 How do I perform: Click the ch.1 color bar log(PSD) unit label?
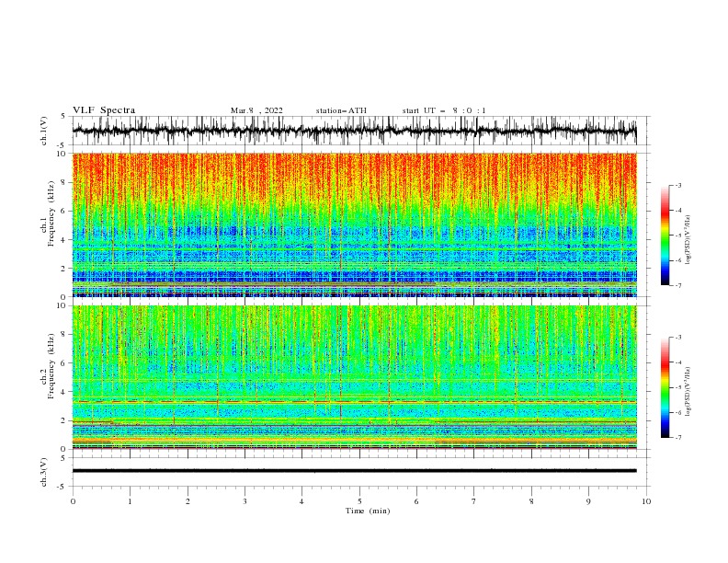pos(688,240)
